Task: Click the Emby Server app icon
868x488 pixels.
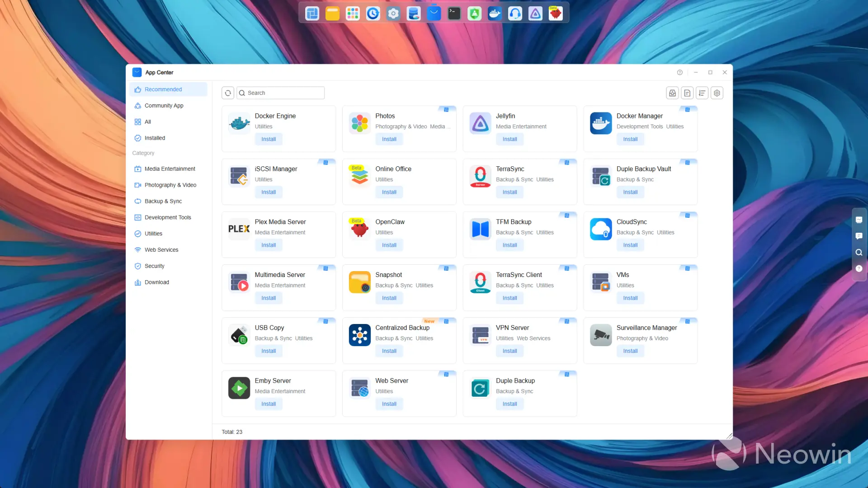Action: pyautogui.click(x=239, y=388)
